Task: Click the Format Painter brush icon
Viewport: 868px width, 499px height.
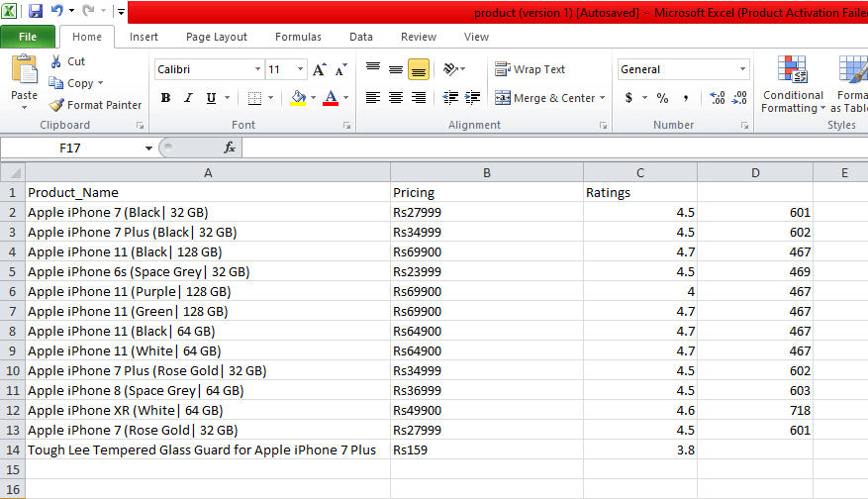Action: 57,105
